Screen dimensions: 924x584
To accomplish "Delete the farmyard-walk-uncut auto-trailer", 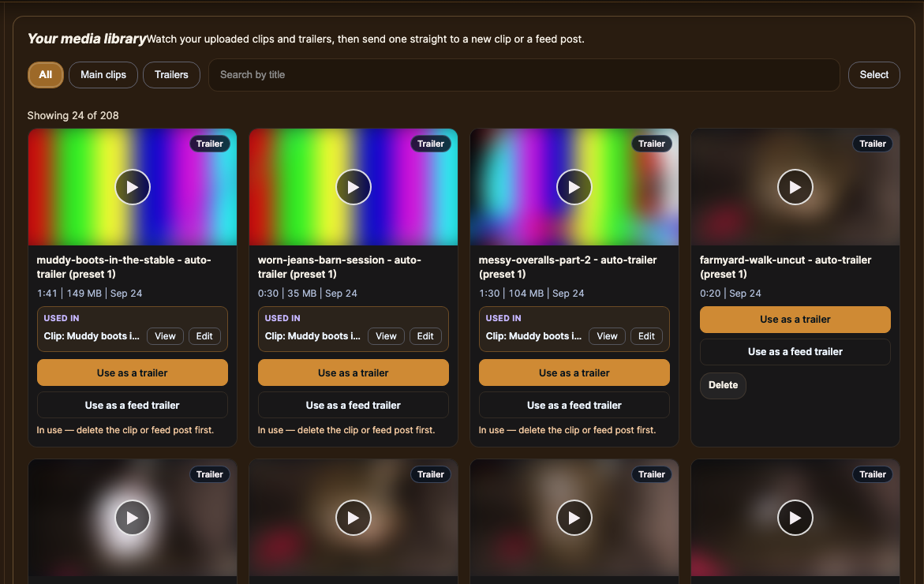I will coord(723,385).
